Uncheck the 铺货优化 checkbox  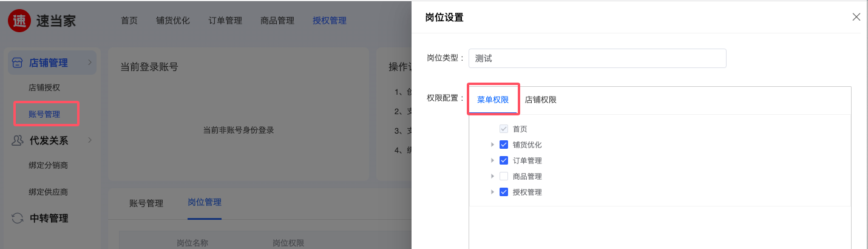click(x=503, y=145)
